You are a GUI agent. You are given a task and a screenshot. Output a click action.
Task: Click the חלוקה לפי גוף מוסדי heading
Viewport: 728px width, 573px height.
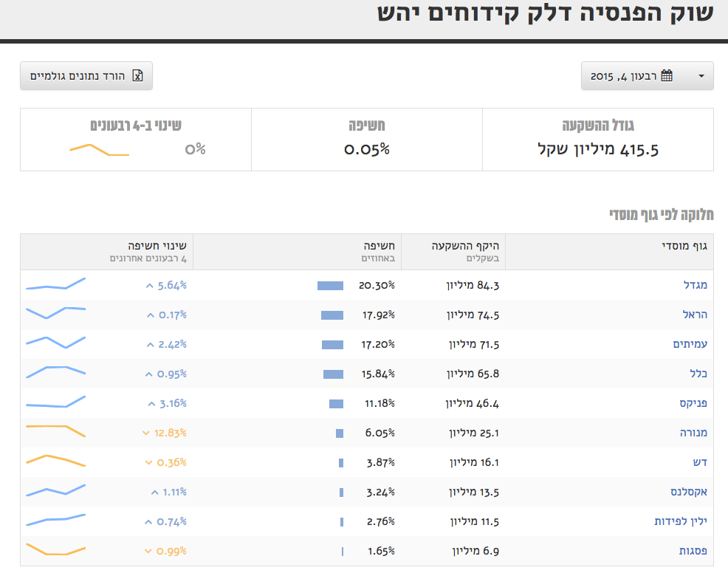[x=662, y=215]
